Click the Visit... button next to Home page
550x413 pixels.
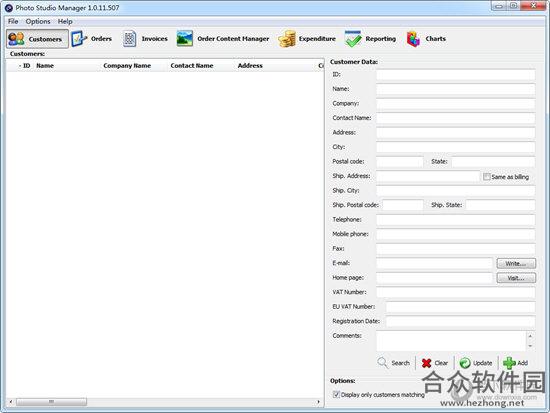(x=516, y=278)
